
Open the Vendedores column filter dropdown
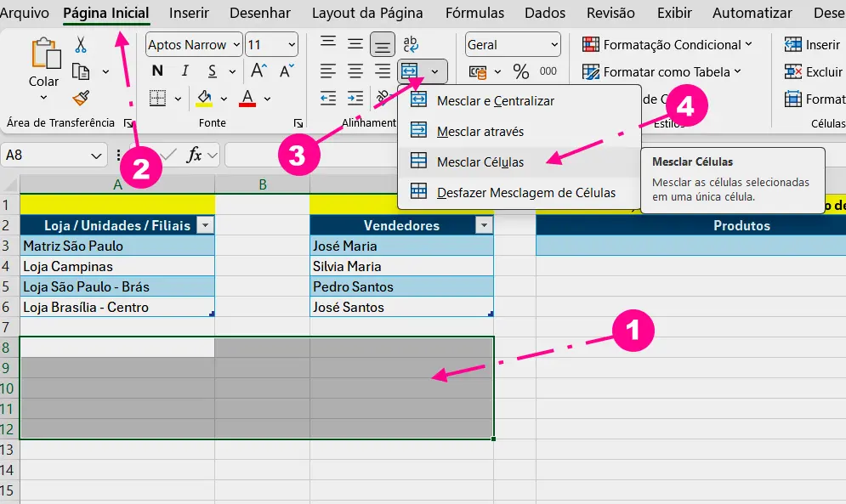coord(484,225)
